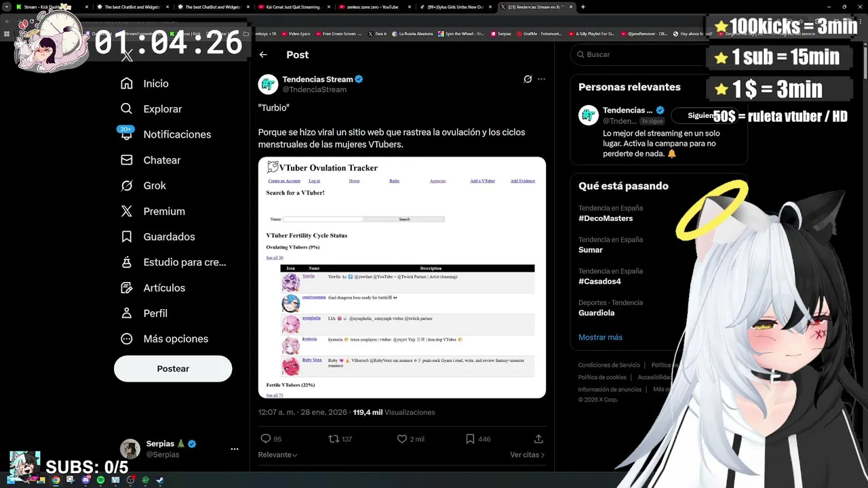Click Serpias profile avatar at bottom left
The image size is (868, 488).
pos(130,449)
